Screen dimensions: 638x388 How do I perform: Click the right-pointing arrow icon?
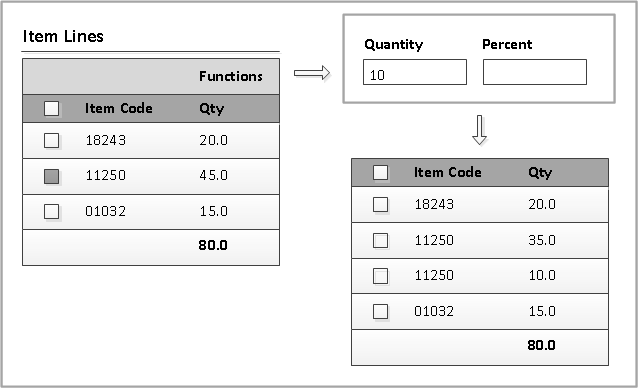tap(312, 73)
